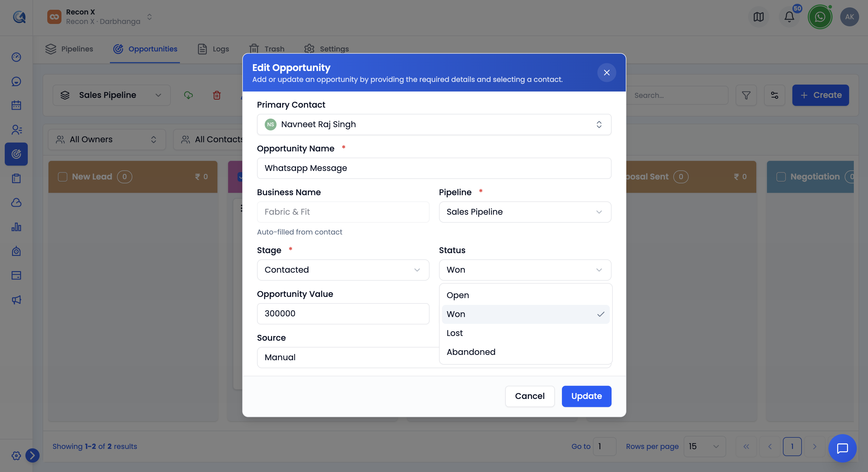The height and width of the screenshot is (472, 868).
Task: Click the Cancel button
Action: click(530, 396)
